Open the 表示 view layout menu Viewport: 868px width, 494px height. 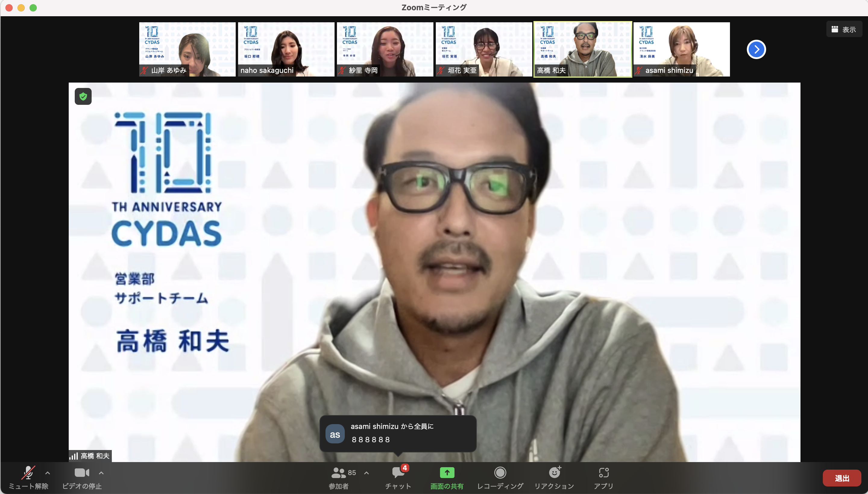(x=844, y=30)
